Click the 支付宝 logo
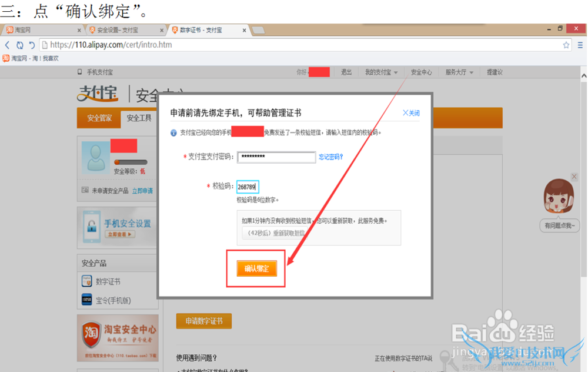The image size is (588, 372). pos(98,93)
